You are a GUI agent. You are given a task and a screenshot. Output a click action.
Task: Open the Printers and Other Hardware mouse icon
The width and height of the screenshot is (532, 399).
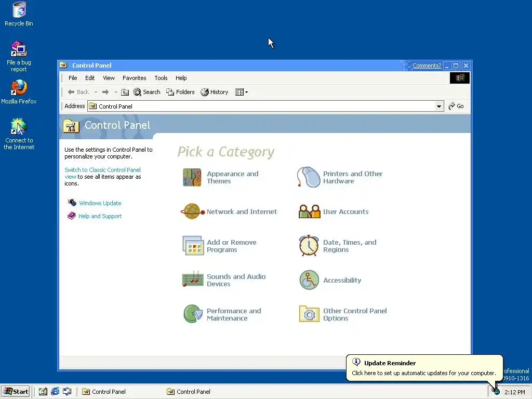[x=309, y=177]
